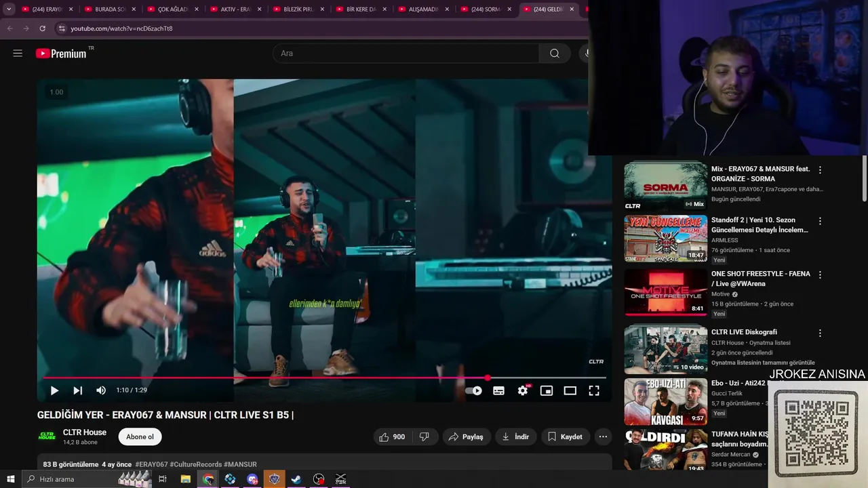The image size is (868, 488).
Task: Open Steam from taskbar
Action: [296, 479]
